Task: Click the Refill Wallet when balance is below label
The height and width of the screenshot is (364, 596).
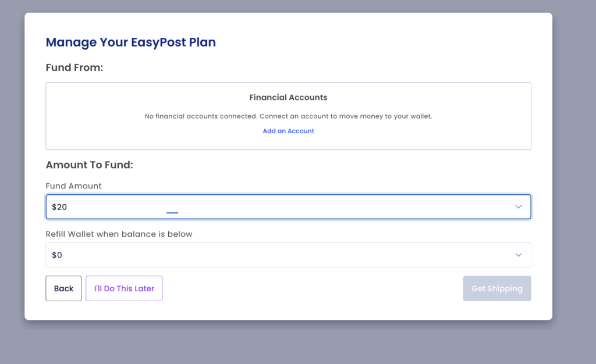Action: coord(119,234)
